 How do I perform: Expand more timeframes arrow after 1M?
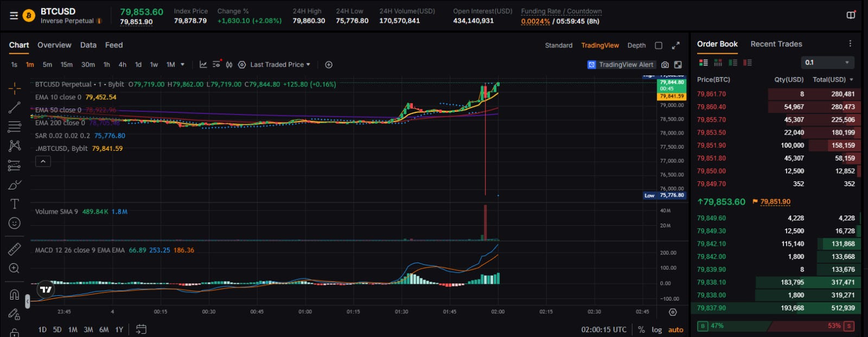coord(182,65)
